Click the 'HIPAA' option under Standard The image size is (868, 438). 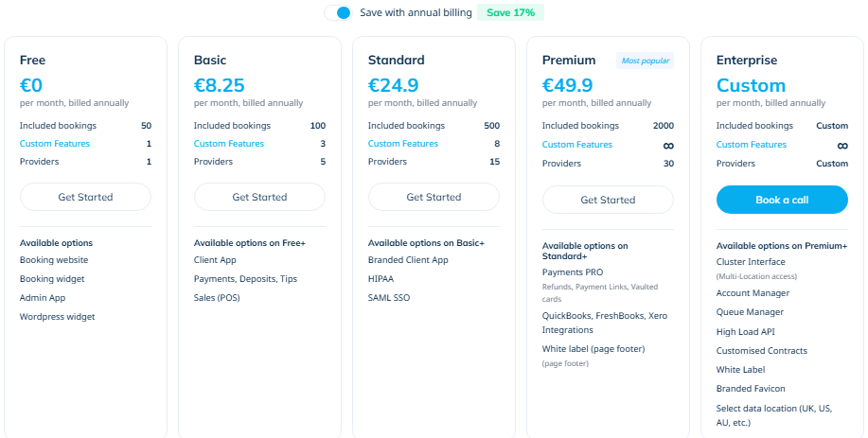pyautogui.click(x=381, y=279)
